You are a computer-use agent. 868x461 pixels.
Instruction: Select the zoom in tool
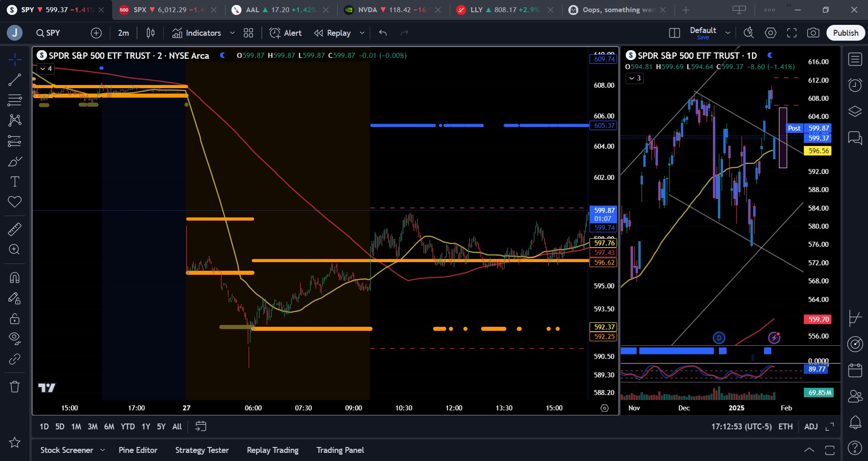pyautogui.click(x=14, y=249)
